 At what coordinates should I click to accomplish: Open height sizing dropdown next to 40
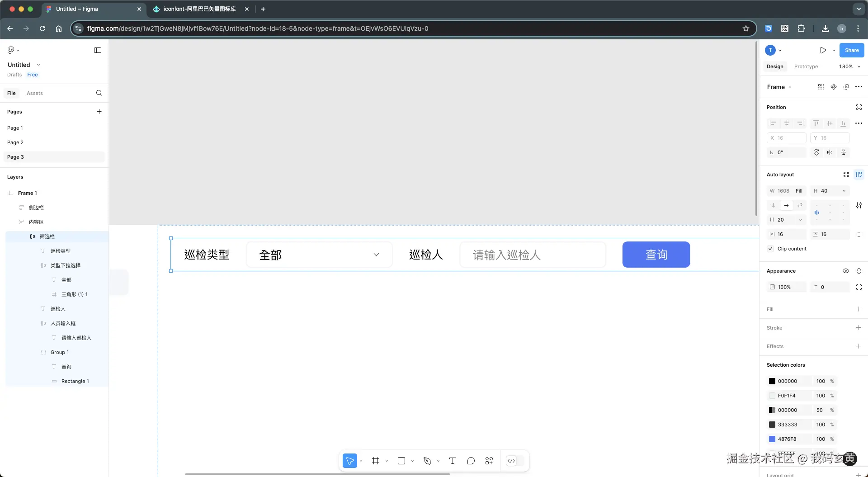point(844,191)
